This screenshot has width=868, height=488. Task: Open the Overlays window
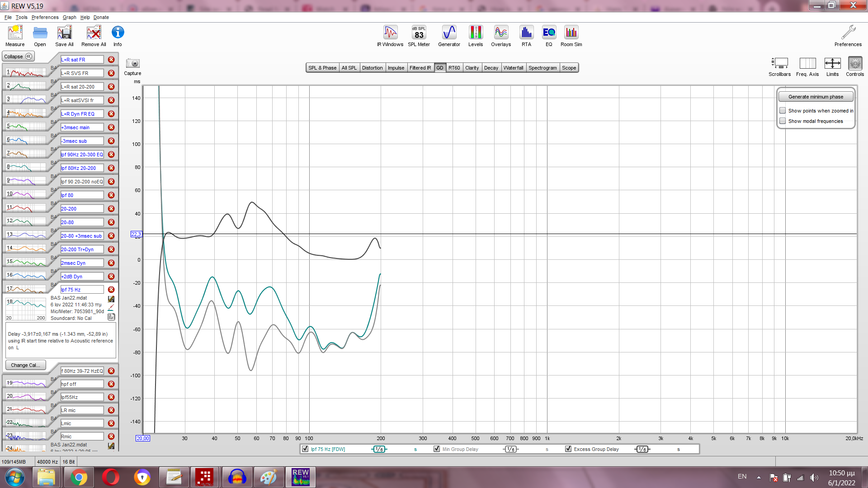(x=501, y=36)
